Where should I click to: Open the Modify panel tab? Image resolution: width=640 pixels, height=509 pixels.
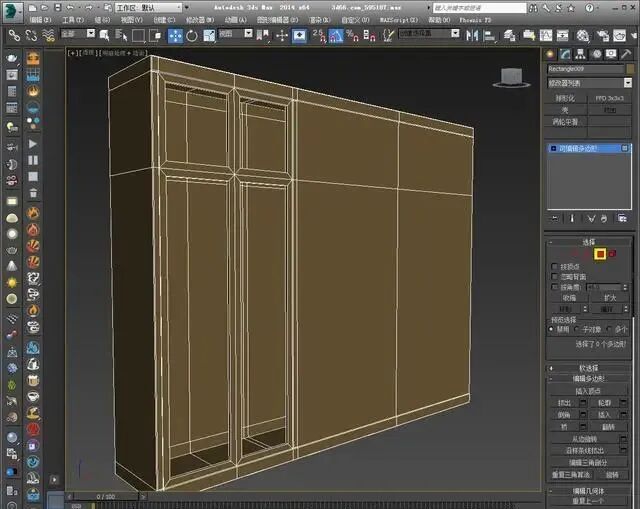(x=566, y=54)
